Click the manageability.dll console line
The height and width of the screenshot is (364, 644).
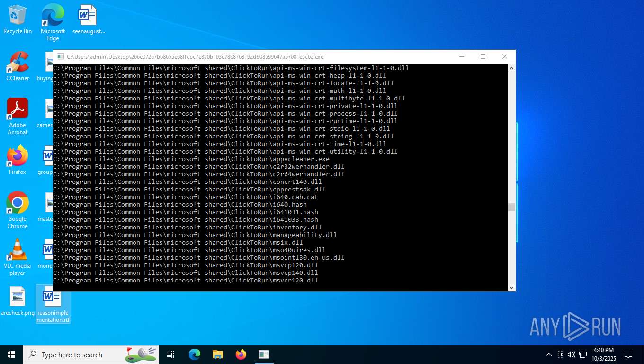pyautogui.click(x=195, y=235)
